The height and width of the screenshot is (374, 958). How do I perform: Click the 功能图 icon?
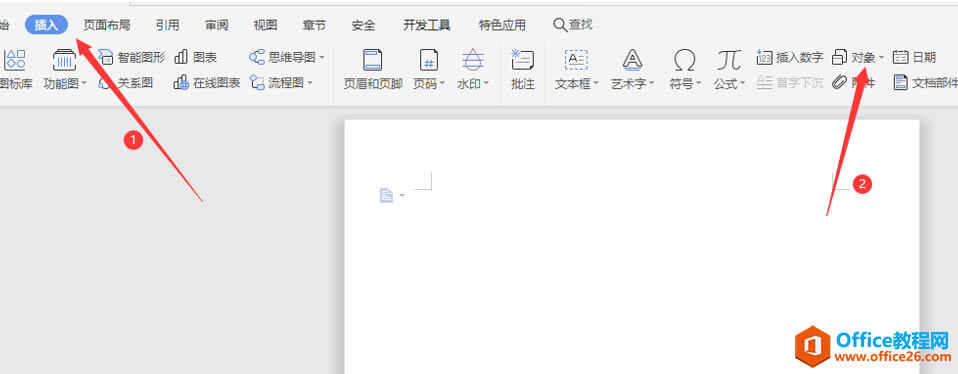pyautogui.click(x=65, y=60)
